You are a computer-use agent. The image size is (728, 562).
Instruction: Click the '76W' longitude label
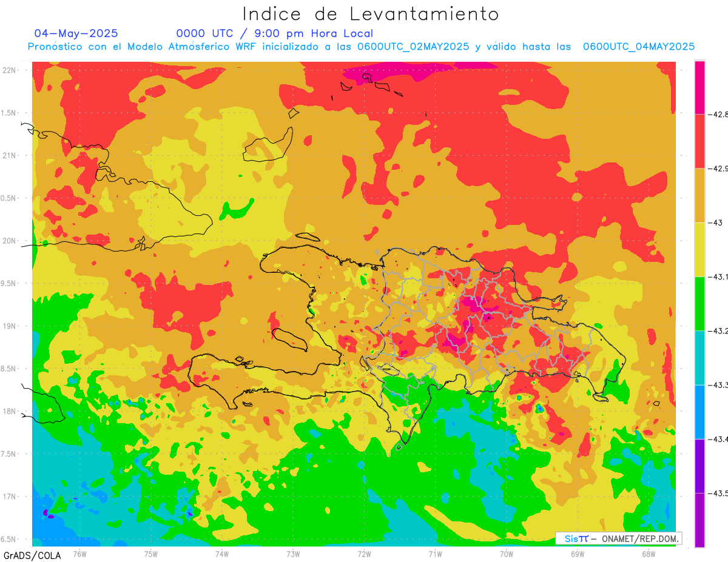pos(79,554)
